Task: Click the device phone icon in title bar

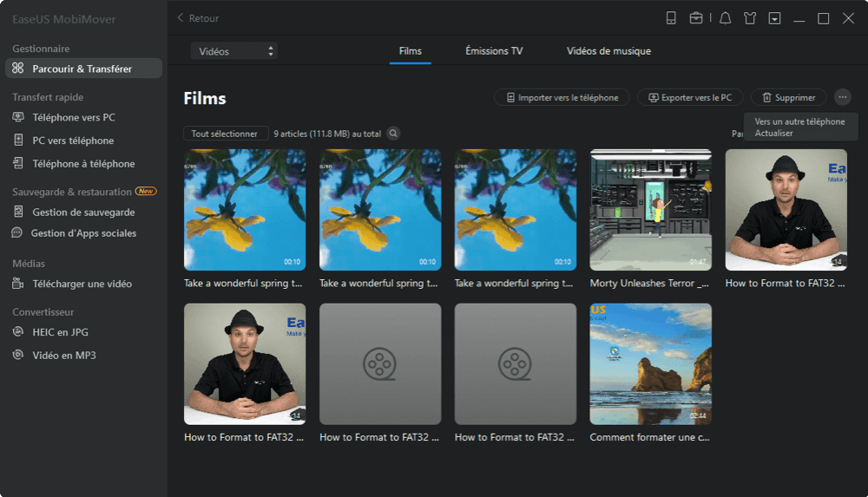Action: tap(671, 18)
